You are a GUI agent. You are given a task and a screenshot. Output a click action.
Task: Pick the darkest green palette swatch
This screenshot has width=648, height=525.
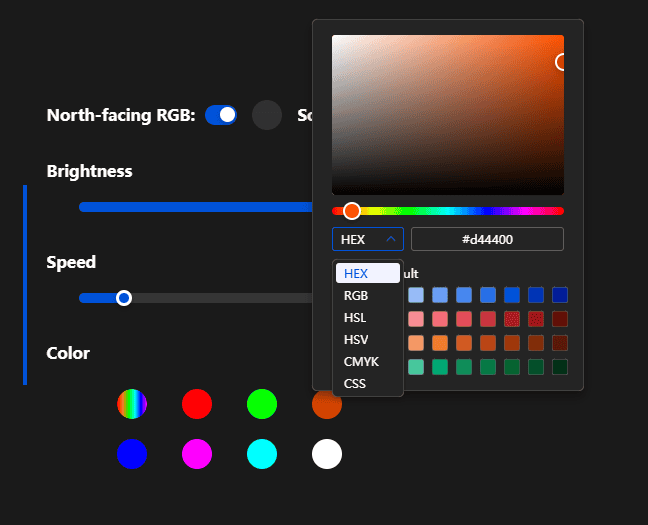point(560,367)
